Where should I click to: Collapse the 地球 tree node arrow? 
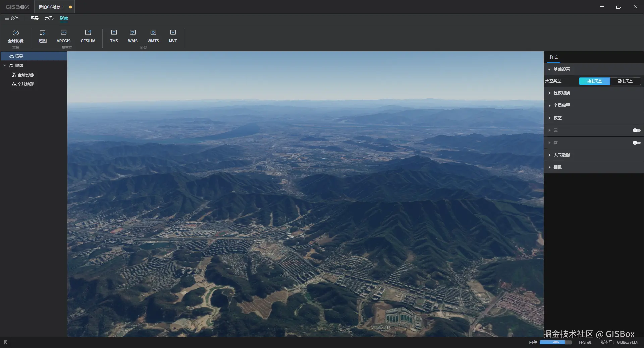pyautogui.click(x=5, y=65)
